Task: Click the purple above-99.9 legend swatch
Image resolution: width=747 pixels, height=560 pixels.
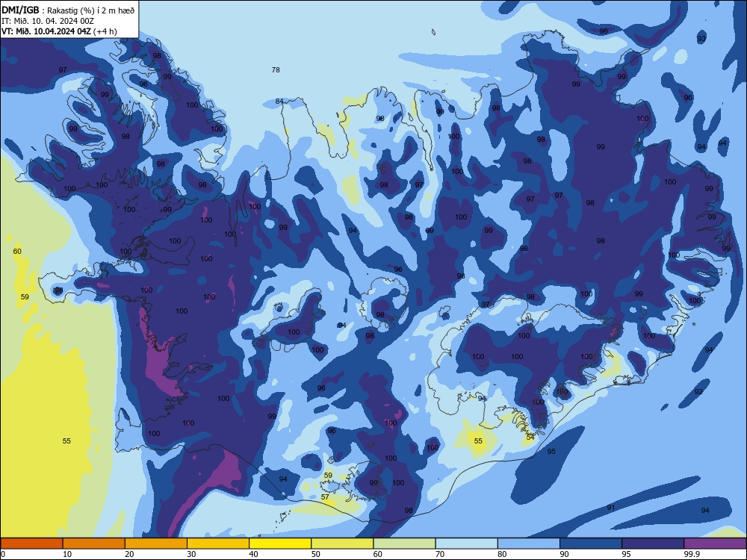Action: coord(715,544)
